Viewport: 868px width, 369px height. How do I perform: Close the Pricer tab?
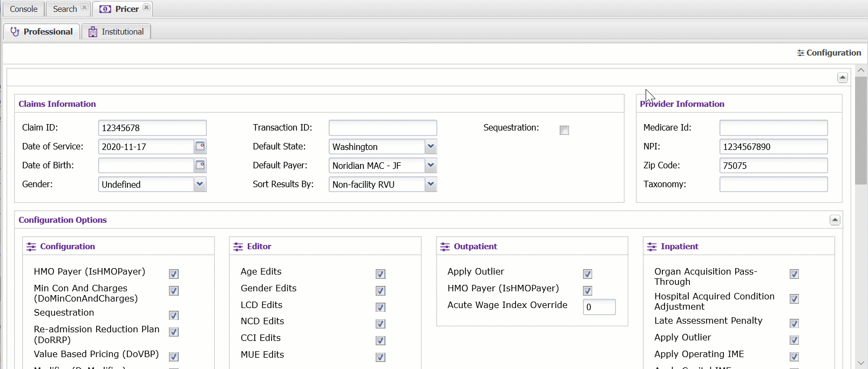coord(146,8)
